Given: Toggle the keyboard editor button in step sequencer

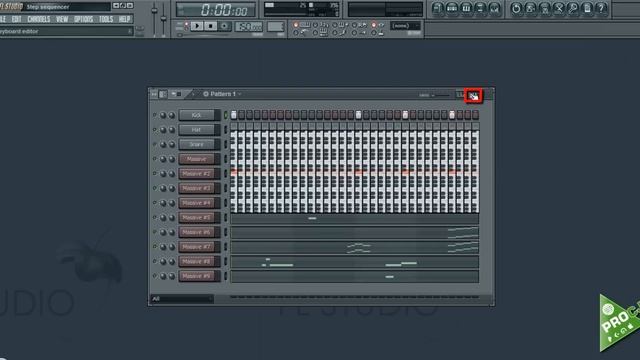Looking at the screenshot, I should pos(473,96).
